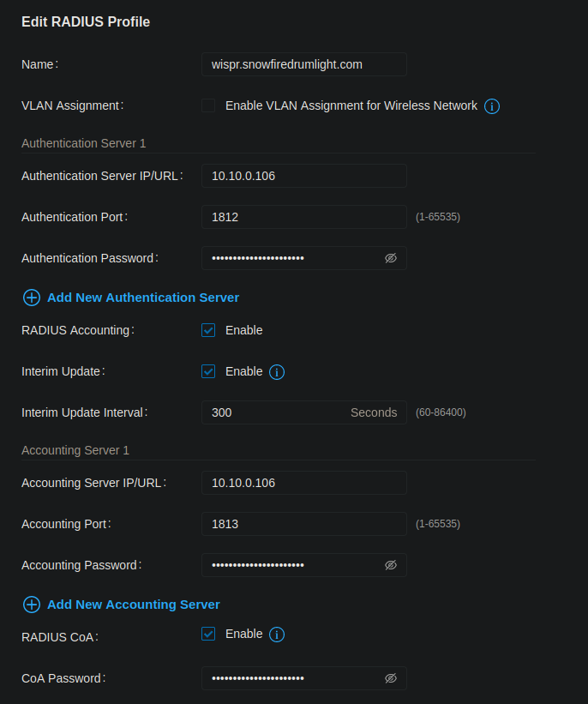
Task: Click the plus icon for new accounting server
Action: pos(32,605)
